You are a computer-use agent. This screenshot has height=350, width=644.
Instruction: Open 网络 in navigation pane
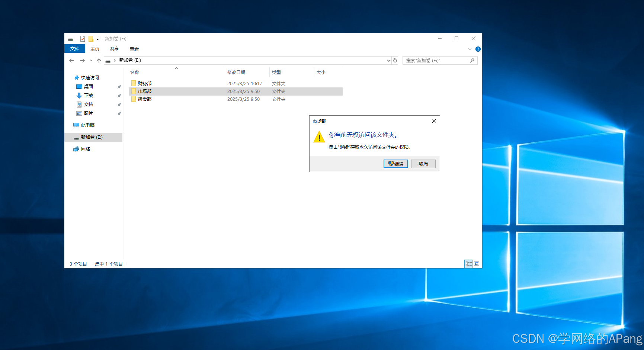(x=86, y=149)
